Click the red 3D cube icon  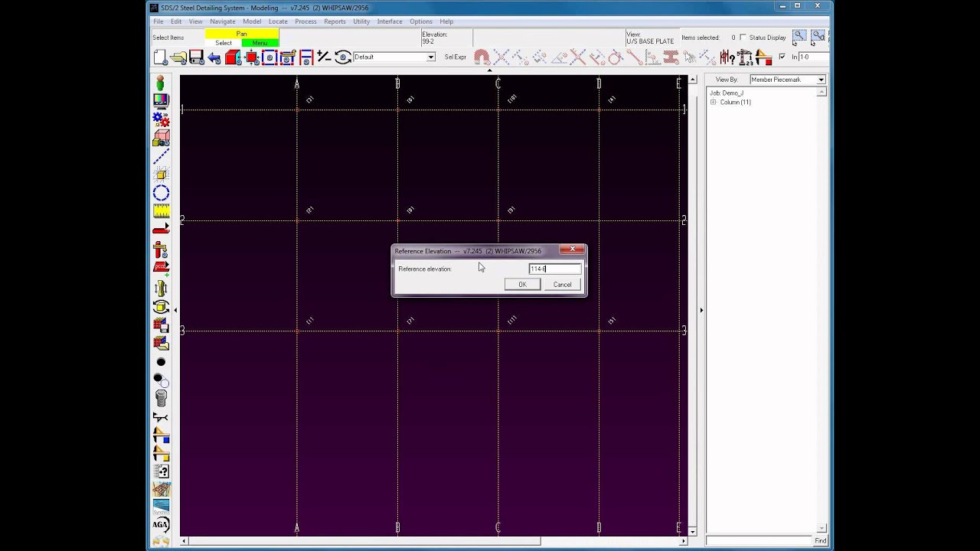point(234,57)
